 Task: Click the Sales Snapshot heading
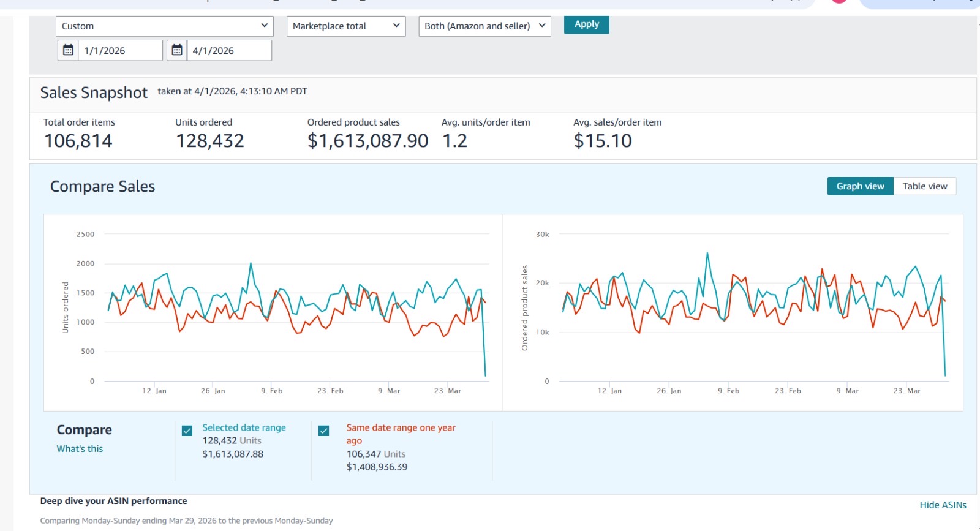(x=94, y=92)
